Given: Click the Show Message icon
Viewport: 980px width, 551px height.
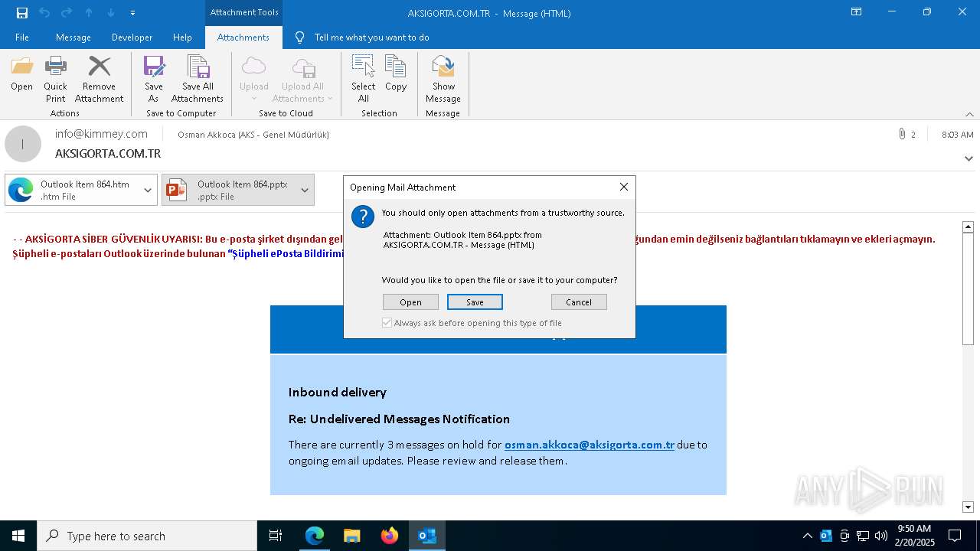Looking at the screenshot, I should tap(443, 79).
